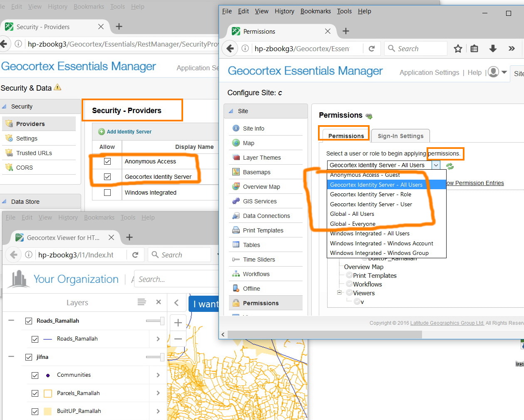Select the Permissions tab
Image resolution: width=524 pixels, height=420 pixels.
[x=346, y=136]
